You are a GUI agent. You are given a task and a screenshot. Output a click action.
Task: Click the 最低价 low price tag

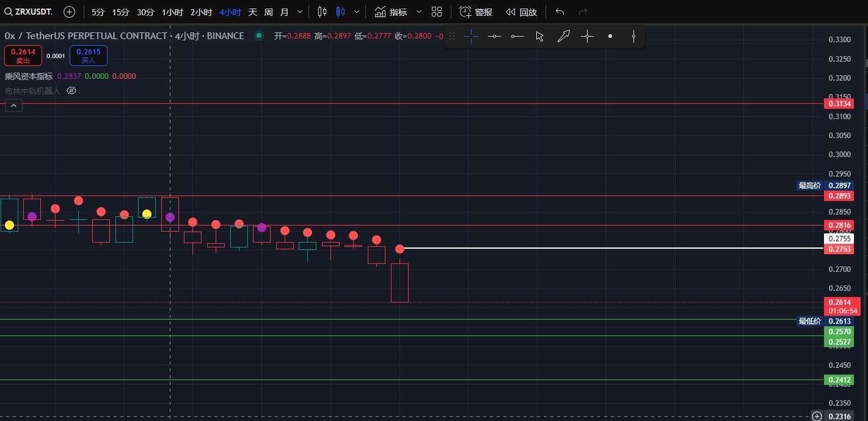tap(810, 321)
